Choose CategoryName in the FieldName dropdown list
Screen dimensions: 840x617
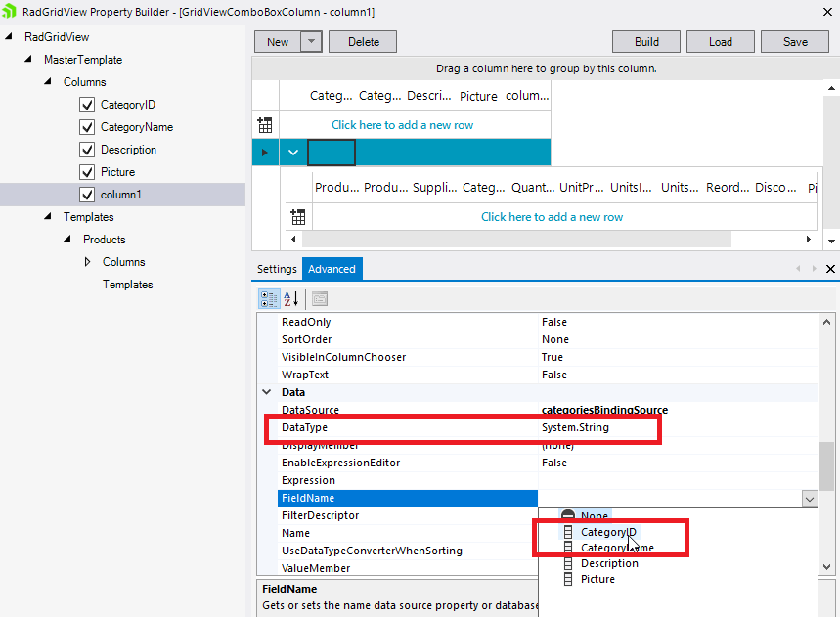pos(617,548)
